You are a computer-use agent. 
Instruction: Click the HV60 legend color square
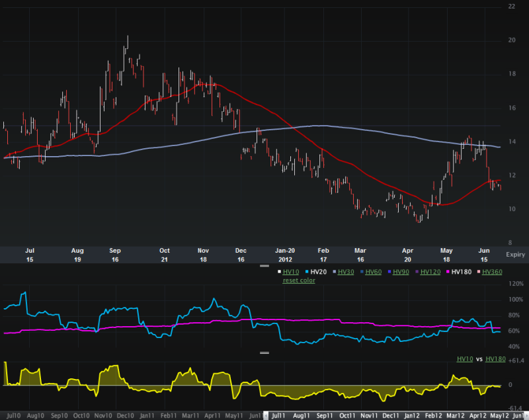[x=362, y=272]
